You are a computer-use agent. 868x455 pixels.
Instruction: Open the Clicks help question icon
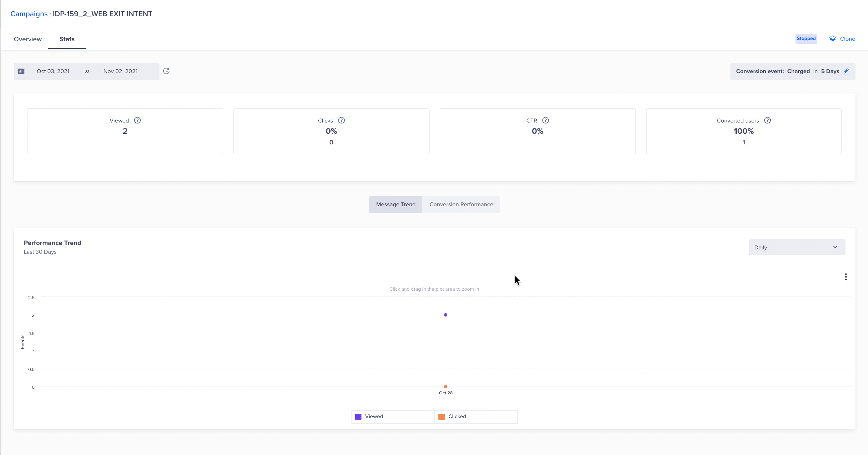[341, 120]
